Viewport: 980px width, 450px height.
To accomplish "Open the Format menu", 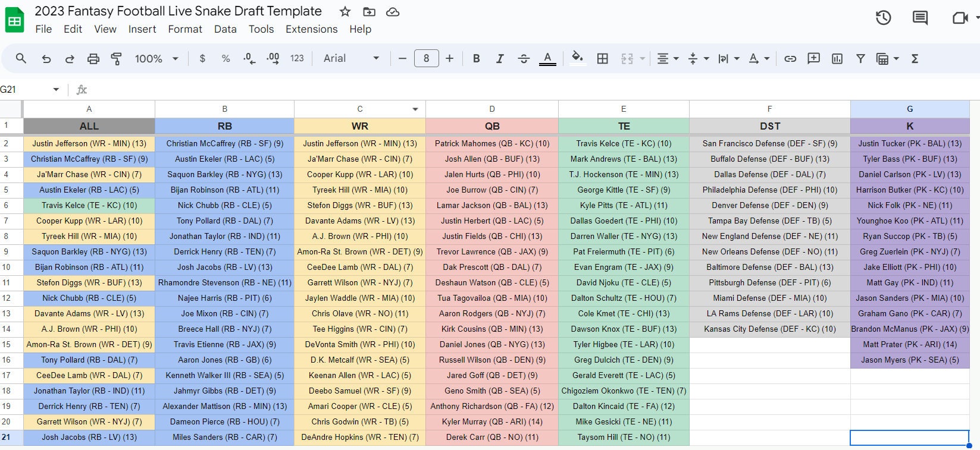I will click(185, 29).
